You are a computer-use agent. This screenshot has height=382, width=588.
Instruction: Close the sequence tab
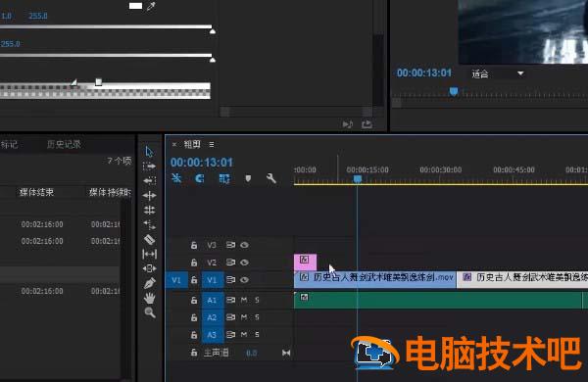pyautogui.click(x=174, y=144)
